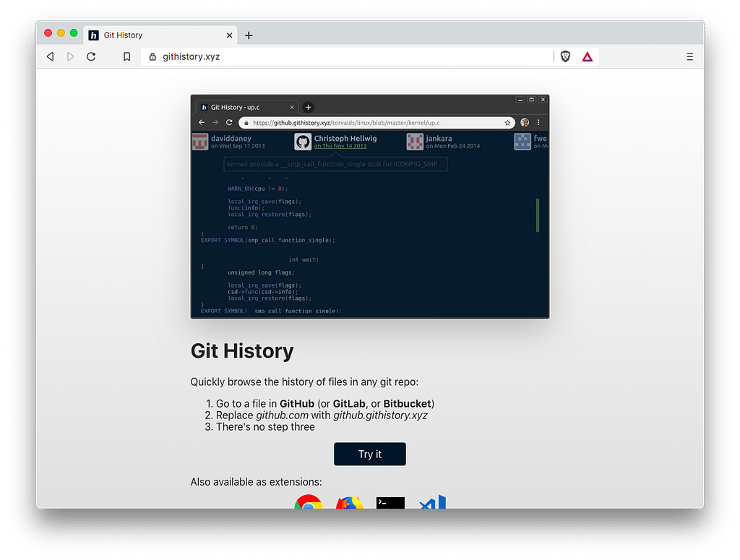740x560 pixels.
Task: Click the Try it button
Action: [x=369, y=454]
